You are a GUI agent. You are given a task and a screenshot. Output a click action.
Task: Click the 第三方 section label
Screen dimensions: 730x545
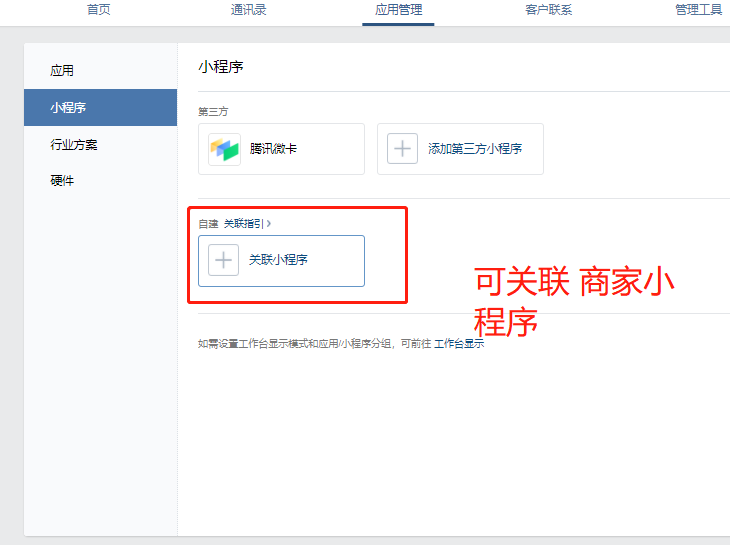[x=213, y=112]
